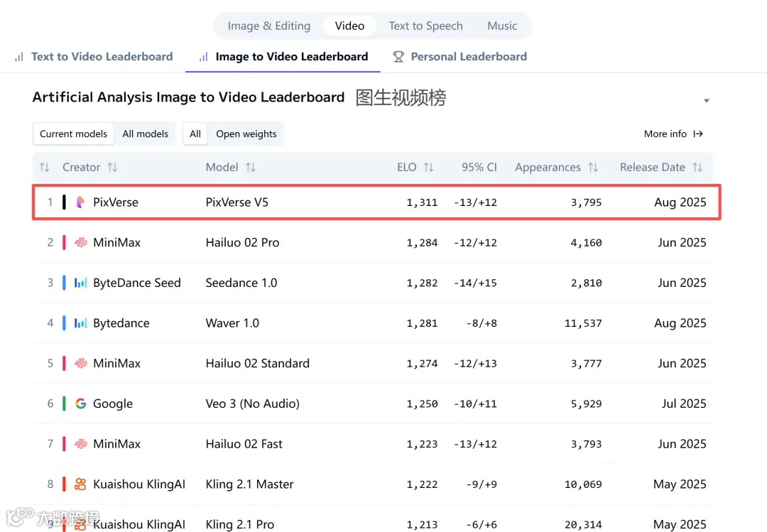
Task: Select the Video category tab
Action: pyautogui.click(x=349, y=26)
